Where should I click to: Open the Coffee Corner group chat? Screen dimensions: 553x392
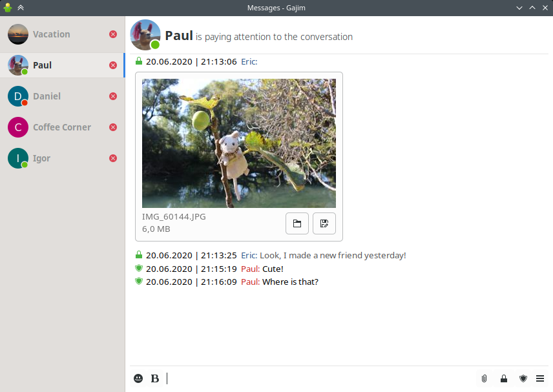(x=63, y=127)
